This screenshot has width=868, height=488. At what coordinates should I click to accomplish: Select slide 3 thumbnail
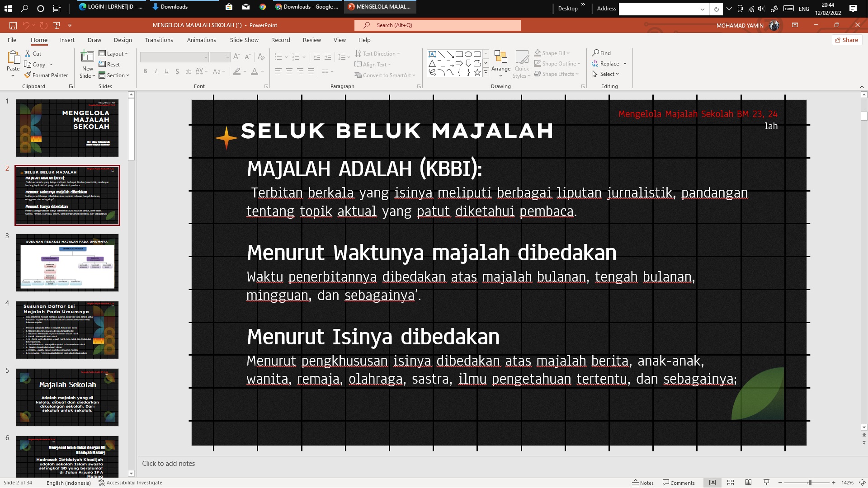pyautogui.click(x=67, y=263)
